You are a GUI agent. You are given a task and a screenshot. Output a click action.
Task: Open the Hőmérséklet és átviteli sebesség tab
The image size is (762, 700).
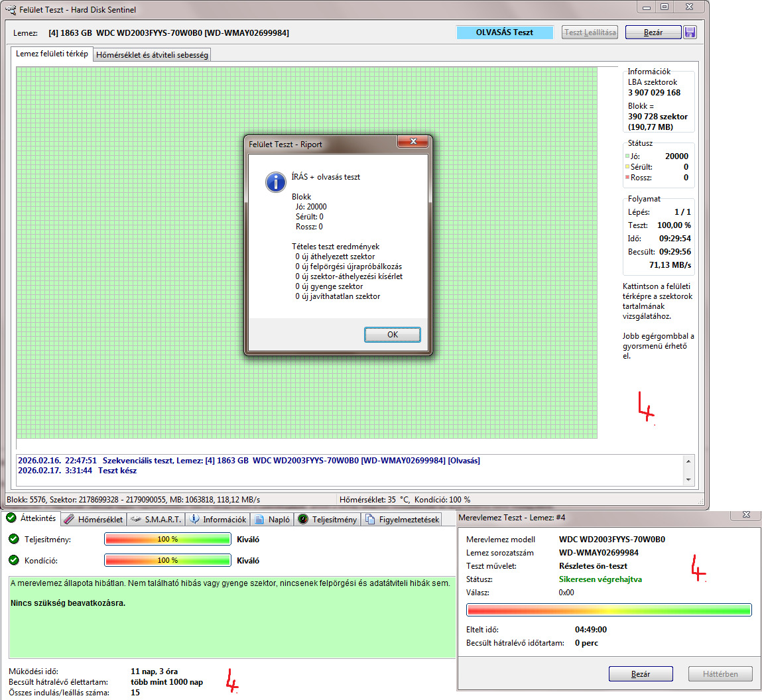152,55
